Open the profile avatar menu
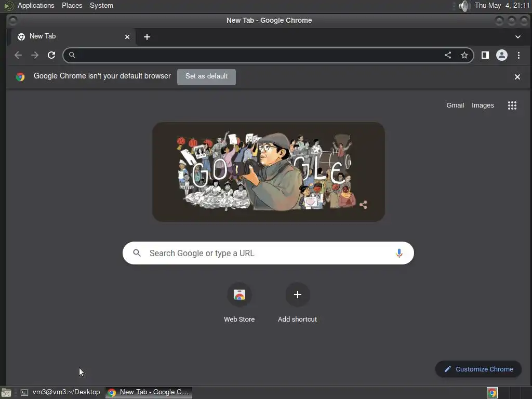The height and width of the screenshot is (399, 532). pos(502,55)
